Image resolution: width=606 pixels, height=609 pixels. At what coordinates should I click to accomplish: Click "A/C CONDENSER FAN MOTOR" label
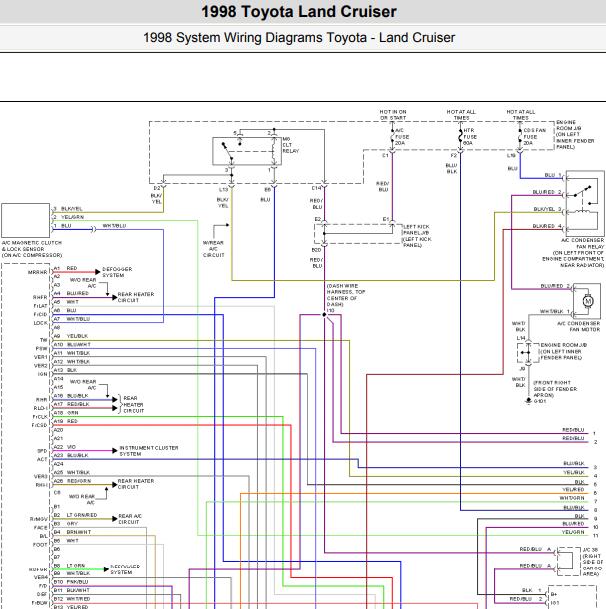point(579,326)
